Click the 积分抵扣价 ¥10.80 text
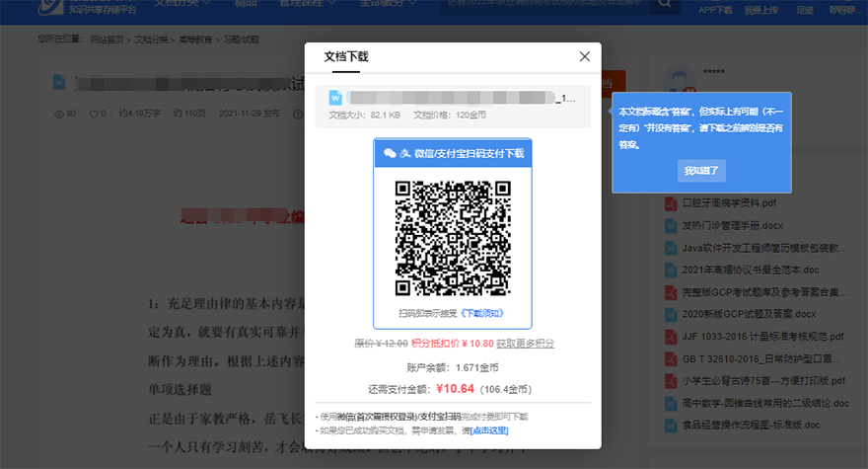 pyautogui.click(x=453, y=344)
